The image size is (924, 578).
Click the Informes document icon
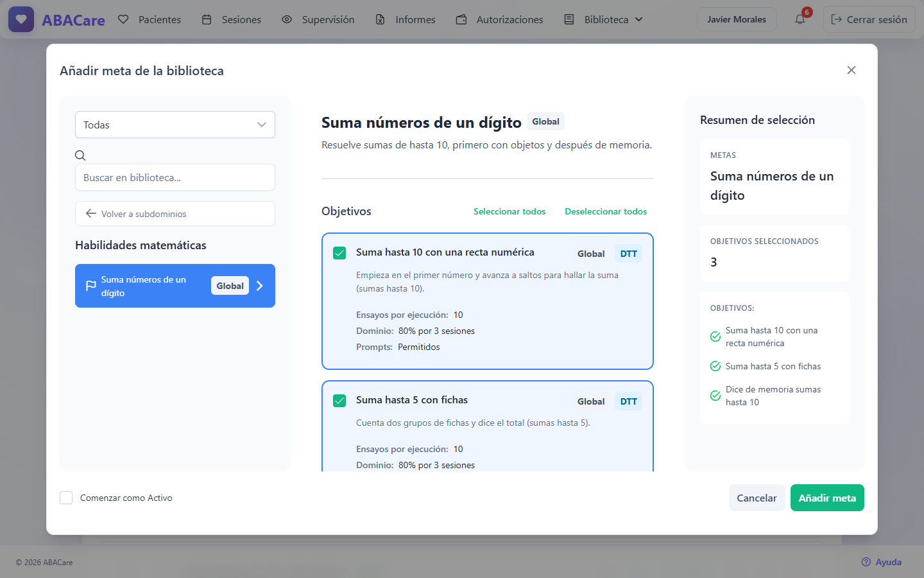(x=381, y=19)
